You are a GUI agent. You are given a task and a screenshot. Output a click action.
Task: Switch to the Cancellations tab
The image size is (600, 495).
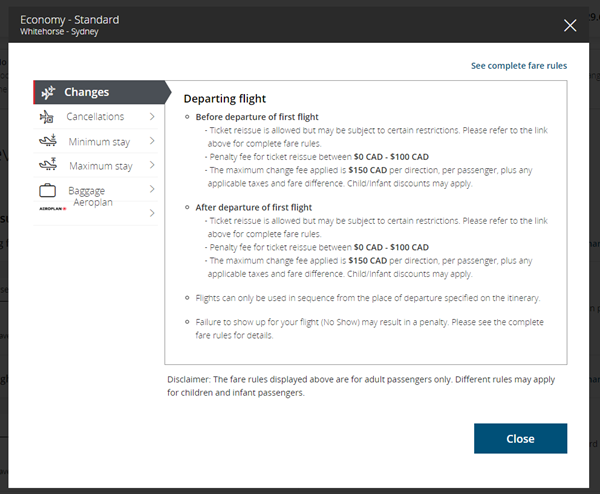coord(96,117)
